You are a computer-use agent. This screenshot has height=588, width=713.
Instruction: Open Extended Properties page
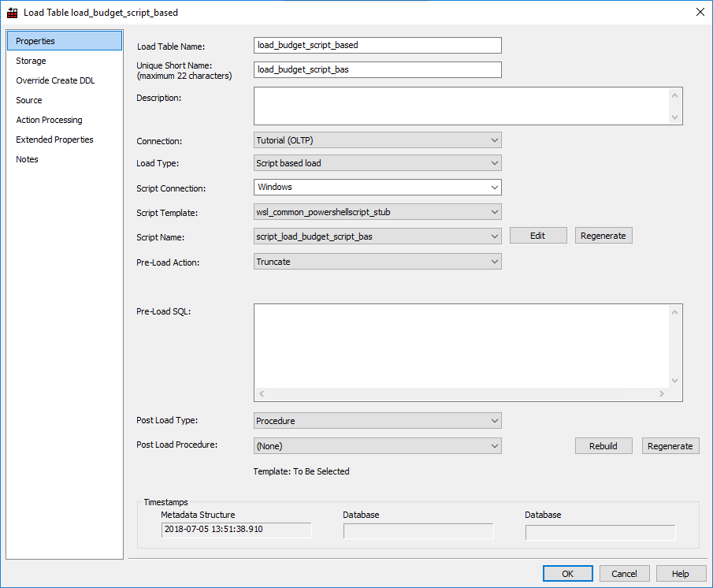[54, 140]
